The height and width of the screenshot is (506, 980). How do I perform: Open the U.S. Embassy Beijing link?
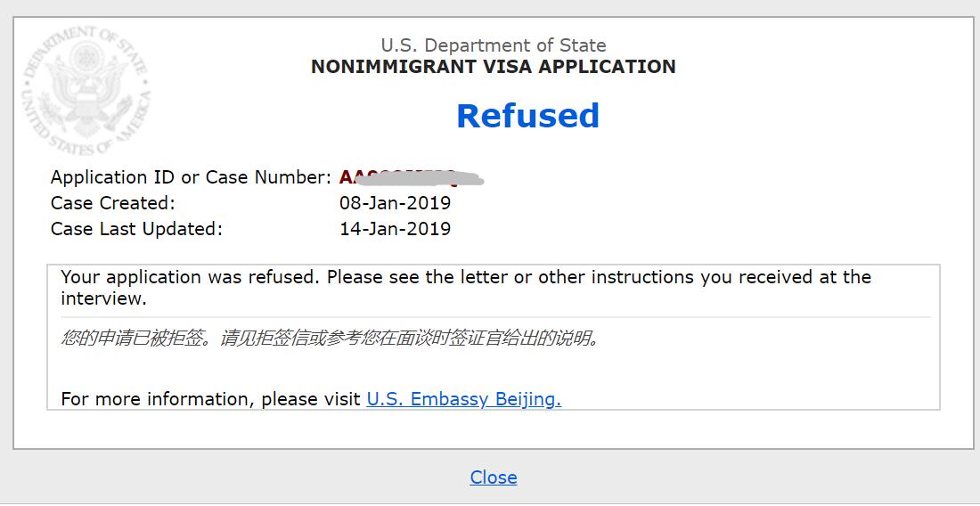[x=464, y=398]
